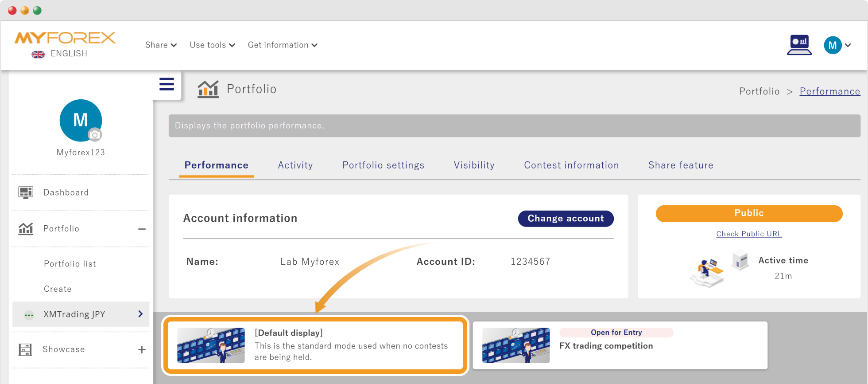The height and width of the screenshot is (384, 868).
Task: Toggle the Public visibility button
Action: tap(749, 213)
